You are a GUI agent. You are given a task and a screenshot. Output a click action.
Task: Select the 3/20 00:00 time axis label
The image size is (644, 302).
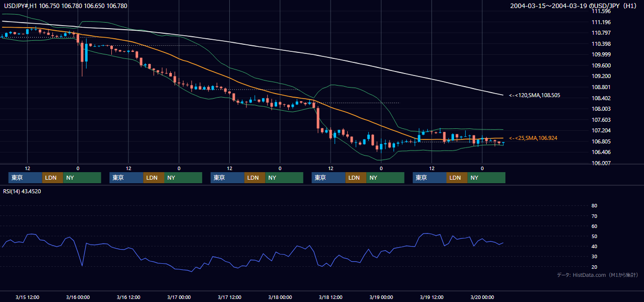pos(482,297)
